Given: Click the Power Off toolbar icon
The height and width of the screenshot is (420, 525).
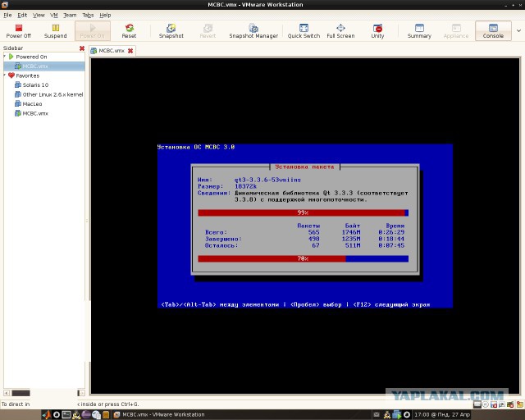Looking at the screenshot, I should pyautogui.click(x=18, y=31).
